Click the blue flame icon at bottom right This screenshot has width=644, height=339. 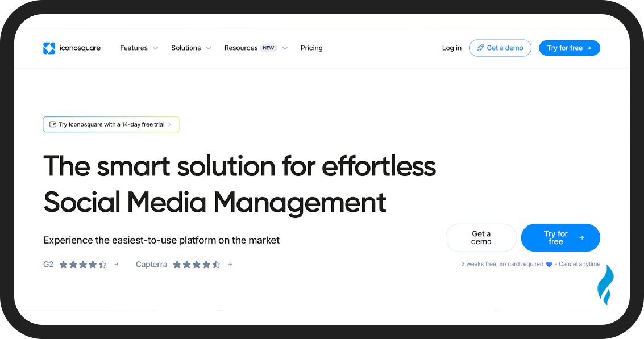click(606, 284)
